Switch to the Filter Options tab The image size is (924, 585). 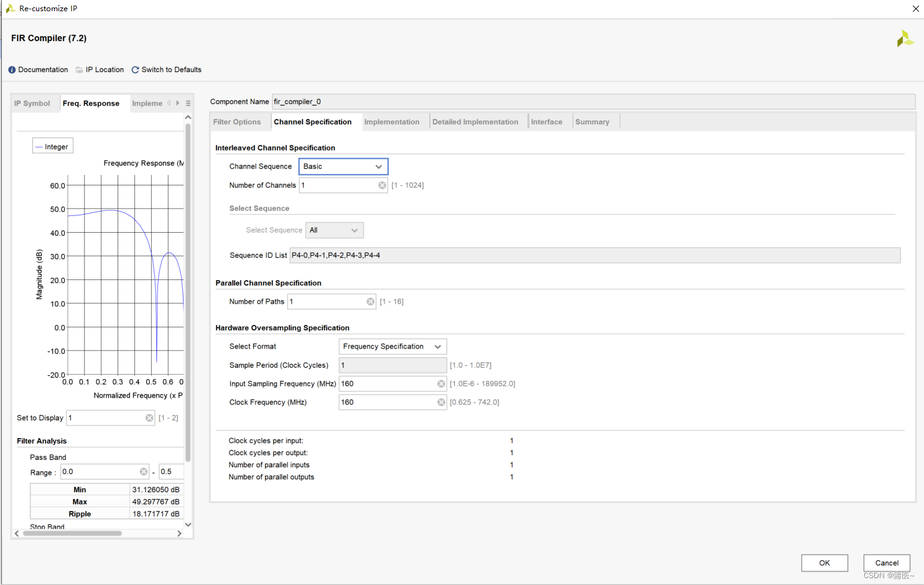pyautogui.click(x=237, y=122)
